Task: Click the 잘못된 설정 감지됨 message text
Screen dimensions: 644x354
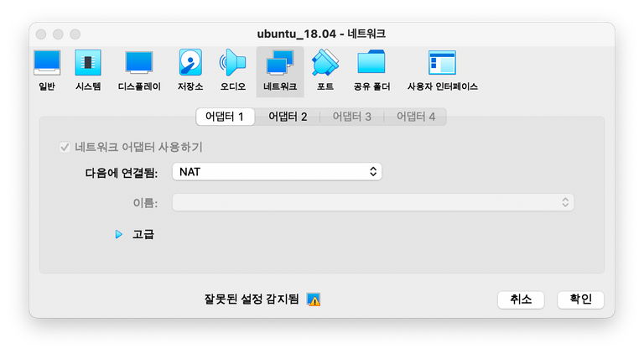Action: (252, 299)
